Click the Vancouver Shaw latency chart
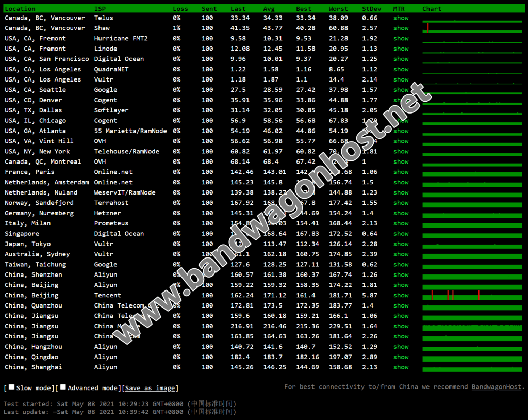Image resolution: width=528 pixels, height=420 pixels. (472, 28)
